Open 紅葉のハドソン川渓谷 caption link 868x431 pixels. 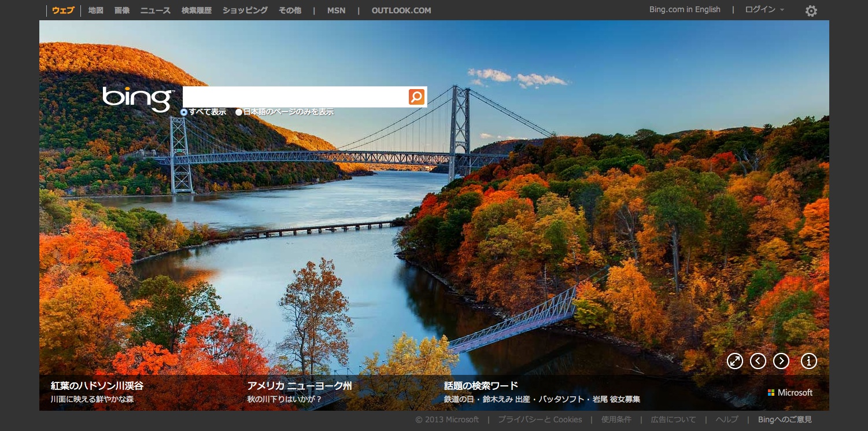pyautogui.click(x=97, y=386)
